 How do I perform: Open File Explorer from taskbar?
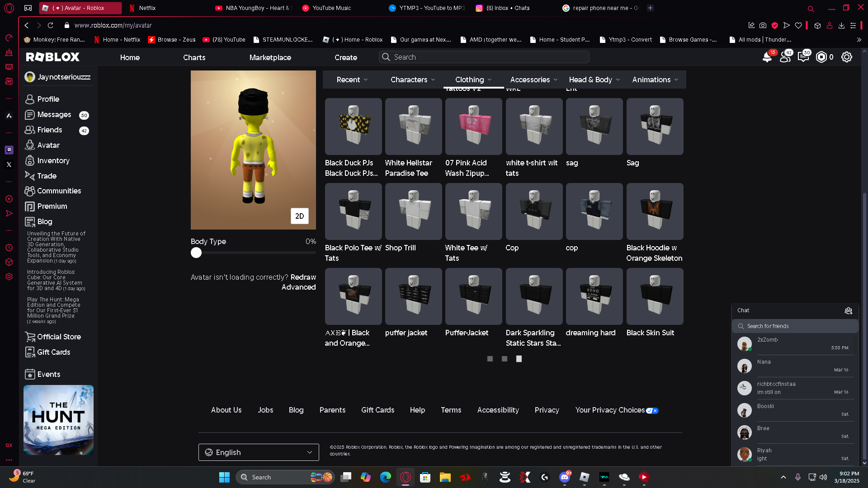tap(445, 477)
